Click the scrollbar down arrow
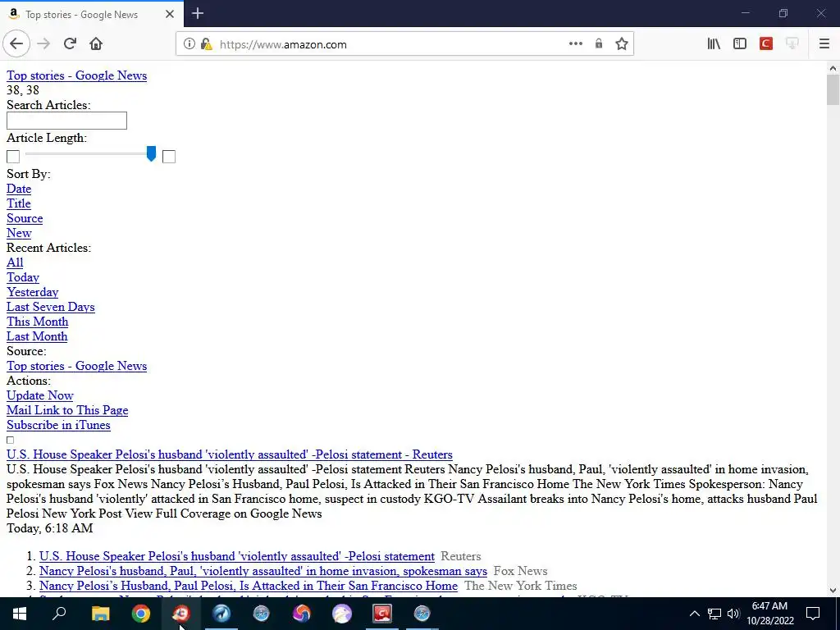840x630 pixels. click(833, 591)
